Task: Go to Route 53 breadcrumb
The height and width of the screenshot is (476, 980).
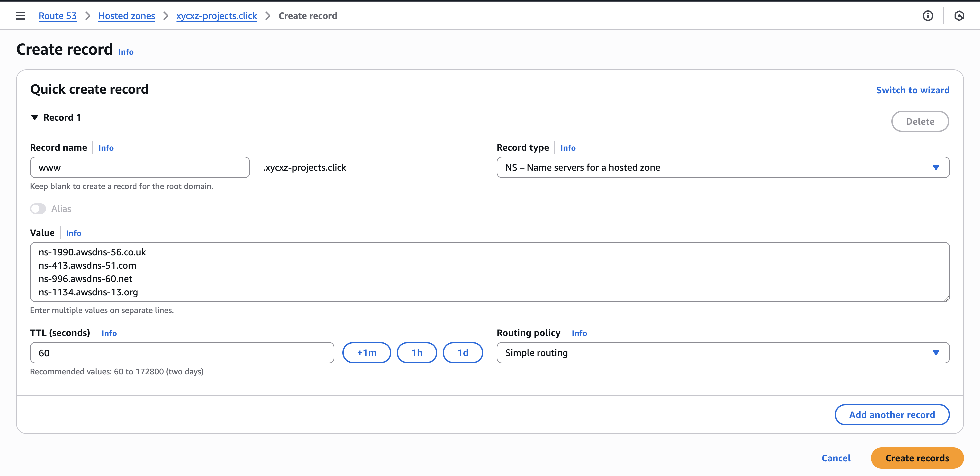Action: tap(57, 16)
